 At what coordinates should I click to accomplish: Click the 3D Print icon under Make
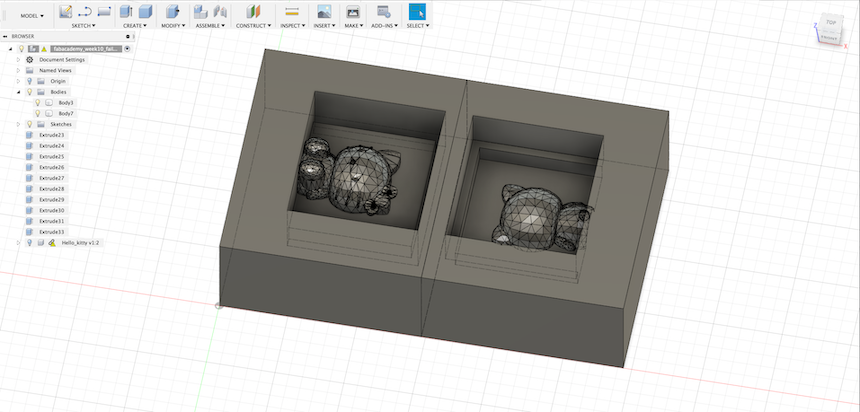(x=353, y=11)
